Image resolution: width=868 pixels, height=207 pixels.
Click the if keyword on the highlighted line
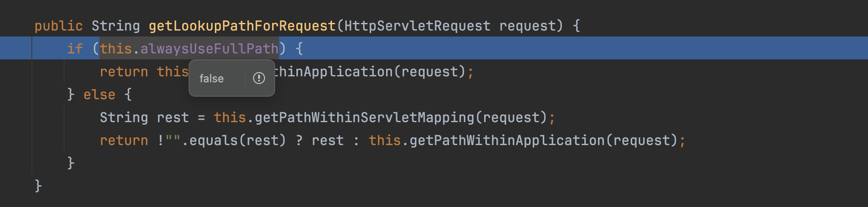pyautogui.click(x=75, y=49)
